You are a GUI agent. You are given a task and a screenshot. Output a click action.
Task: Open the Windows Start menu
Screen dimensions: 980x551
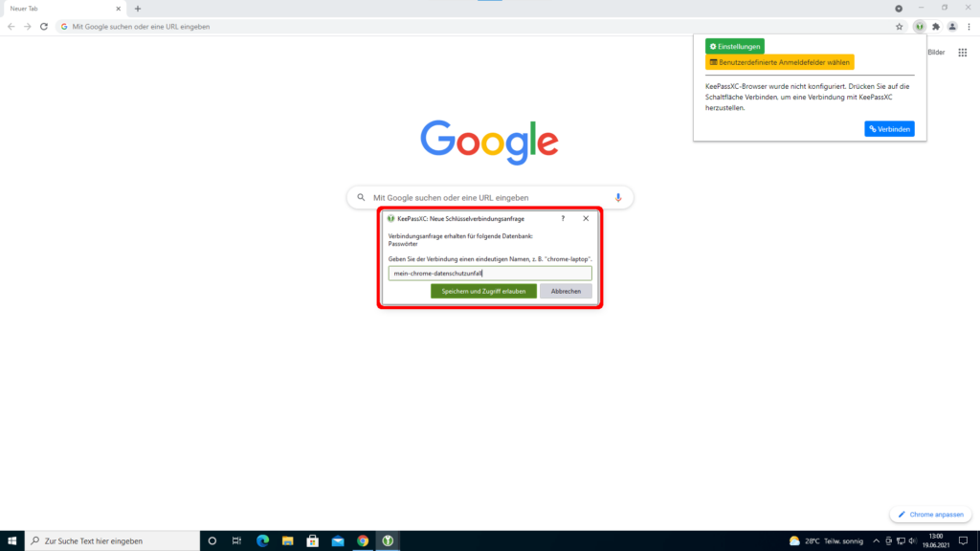[x=11, y=541]
